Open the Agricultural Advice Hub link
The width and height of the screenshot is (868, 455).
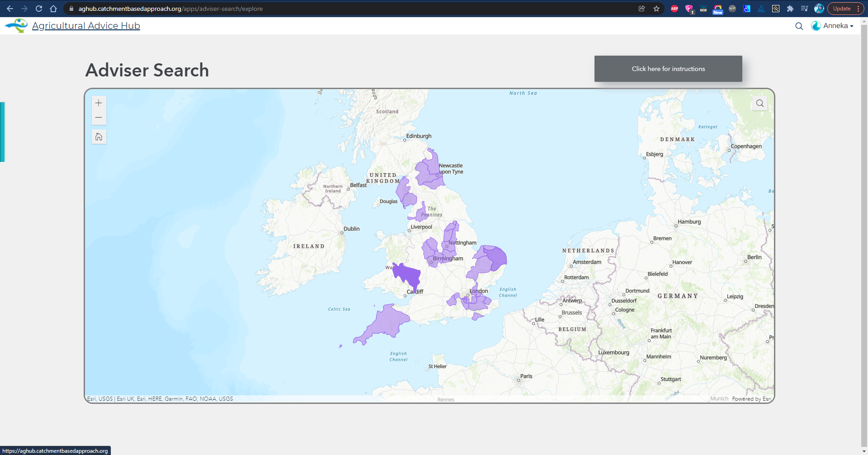(x=86, y=26)
